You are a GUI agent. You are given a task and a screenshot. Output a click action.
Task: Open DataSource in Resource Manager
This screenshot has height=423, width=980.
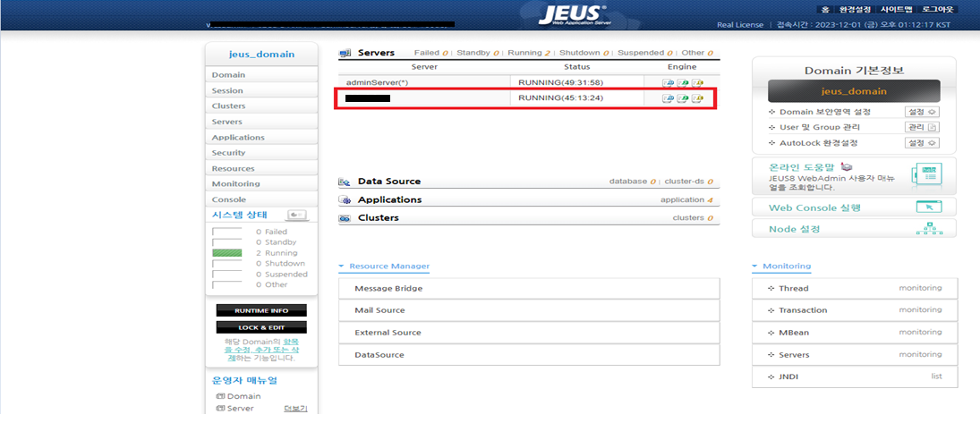[x=529, y=355]
